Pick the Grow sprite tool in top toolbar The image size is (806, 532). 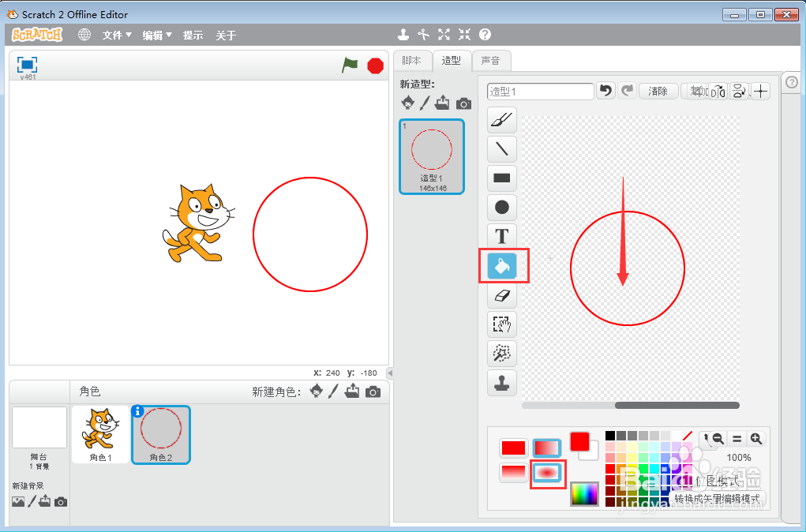[x=444, y=35]
